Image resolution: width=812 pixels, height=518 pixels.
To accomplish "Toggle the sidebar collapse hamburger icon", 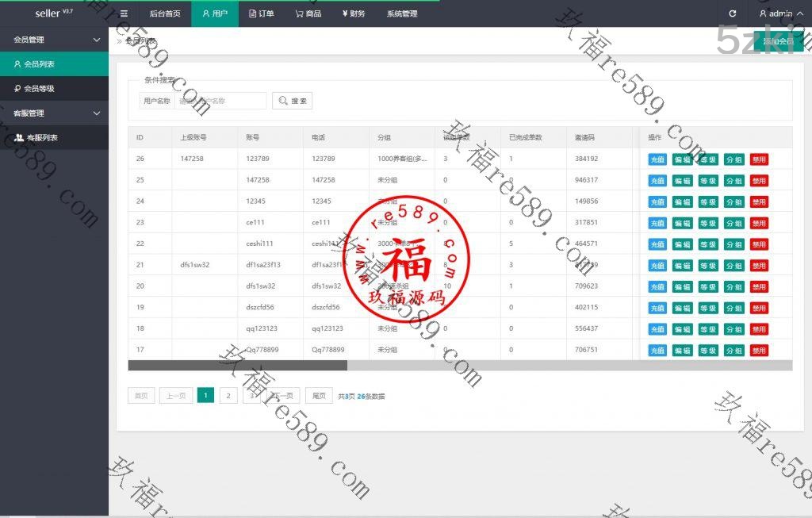I will click(x=124, y=13).
